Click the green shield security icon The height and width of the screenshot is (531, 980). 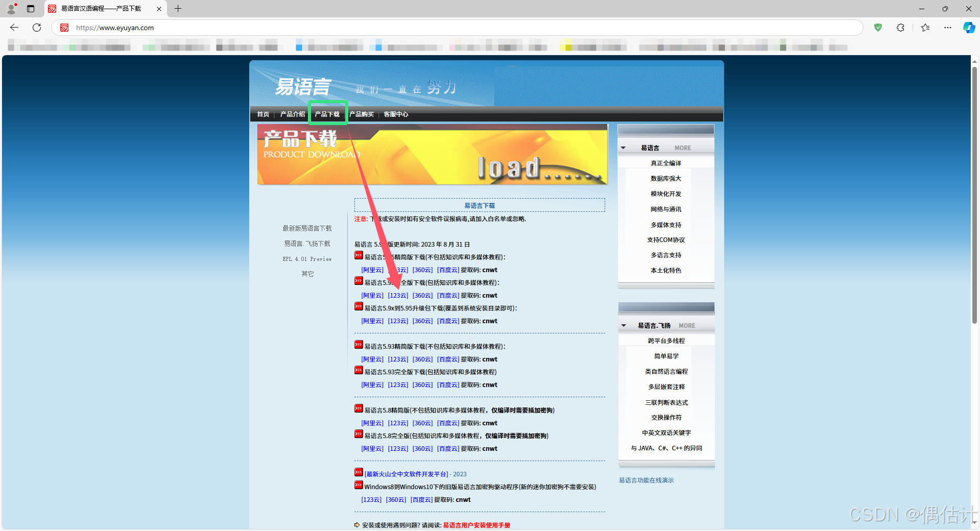[x=878, y=28]
